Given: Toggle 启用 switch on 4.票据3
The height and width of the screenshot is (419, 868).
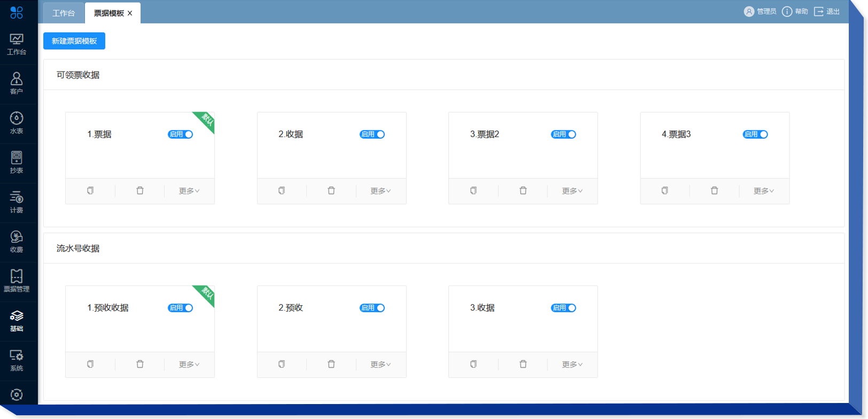Looking at the screenshot, I should point(755,135).
